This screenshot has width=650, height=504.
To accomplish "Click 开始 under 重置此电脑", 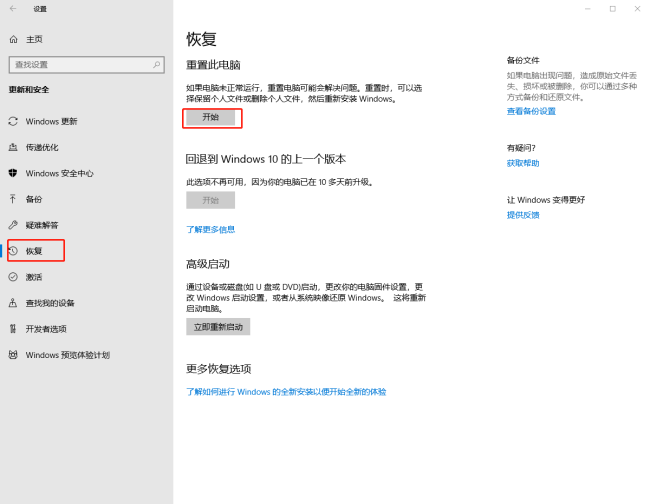I will 211,117.
